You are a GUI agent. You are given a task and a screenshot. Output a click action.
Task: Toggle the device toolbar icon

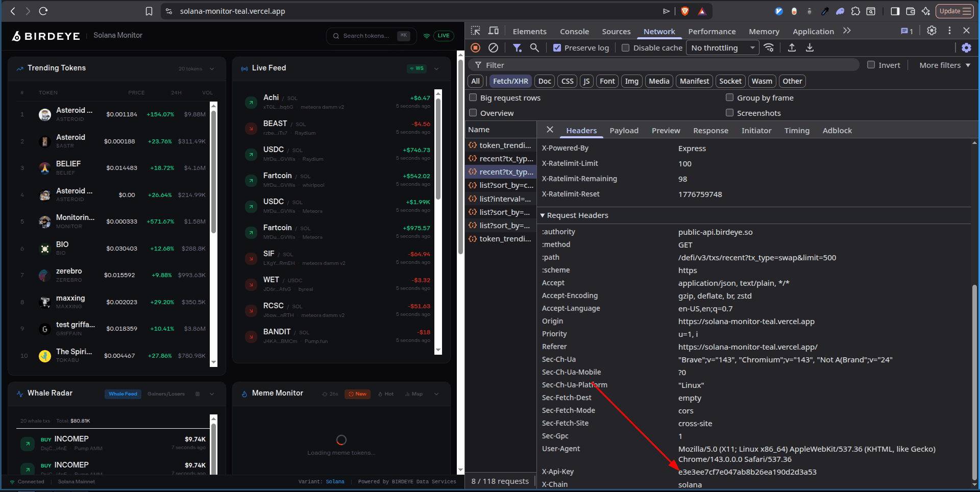coord(494,31)
